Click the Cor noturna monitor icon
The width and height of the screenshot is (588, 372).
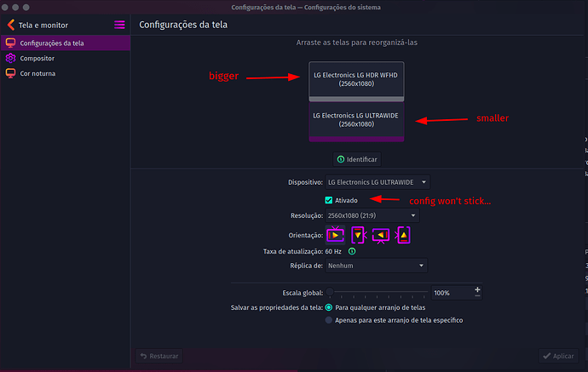click(x=10, y=73)
